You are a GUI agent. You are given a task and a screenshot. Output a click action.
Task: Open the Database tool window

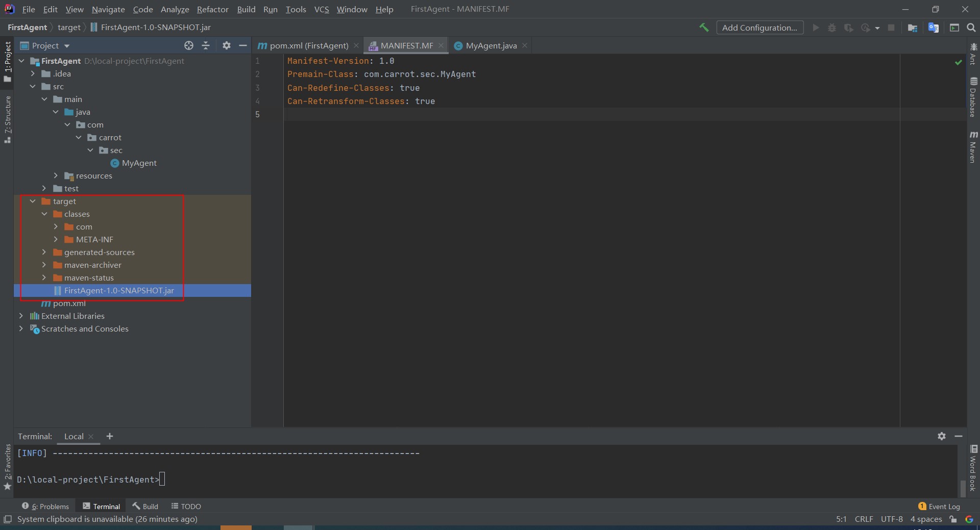tap(973, 97)
